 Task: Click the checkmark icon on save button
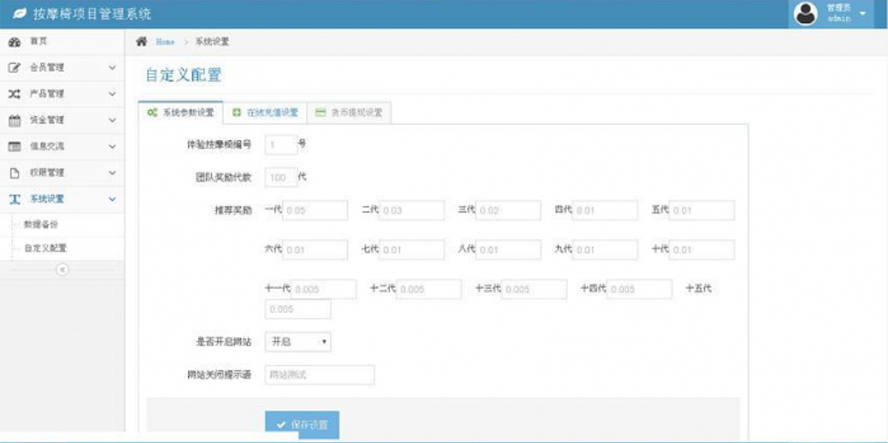click(x=280, y=425)
